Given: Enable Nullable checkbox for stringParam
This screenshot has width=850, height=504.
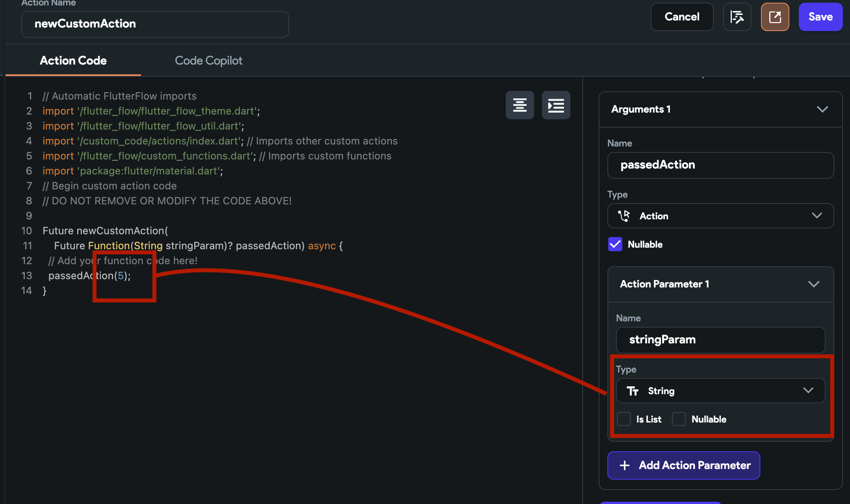Looking at the screenshot, I should tap(679, 419).
